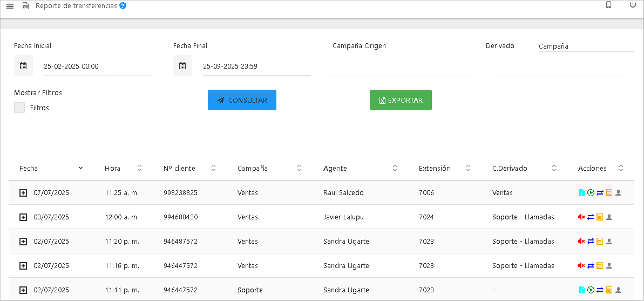Click red muted speaker icon for Javier Lalupu
Viewport: 644px width, 301px height.
pyautogui.click(x=581, y=217)
